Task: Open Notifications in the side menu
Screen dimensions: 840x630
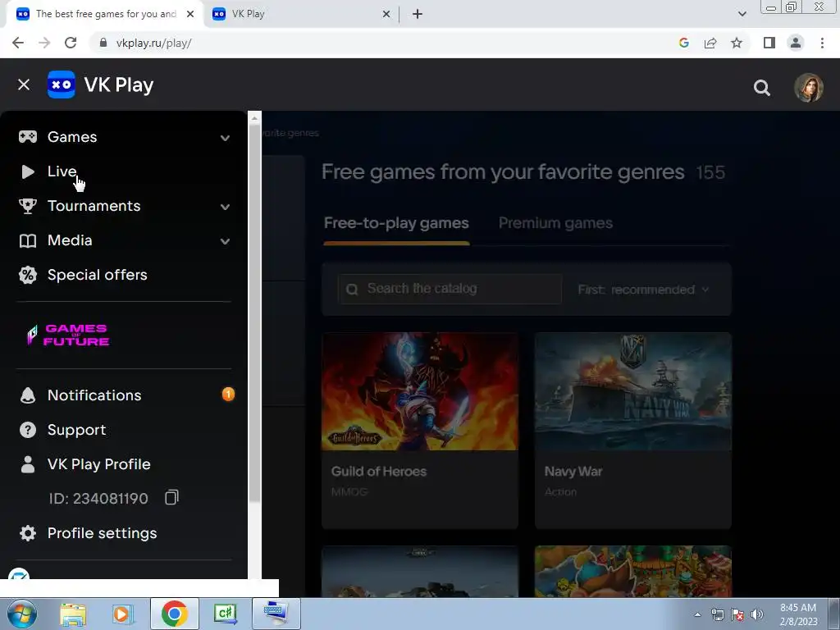Action: click(x=94, y=395)
